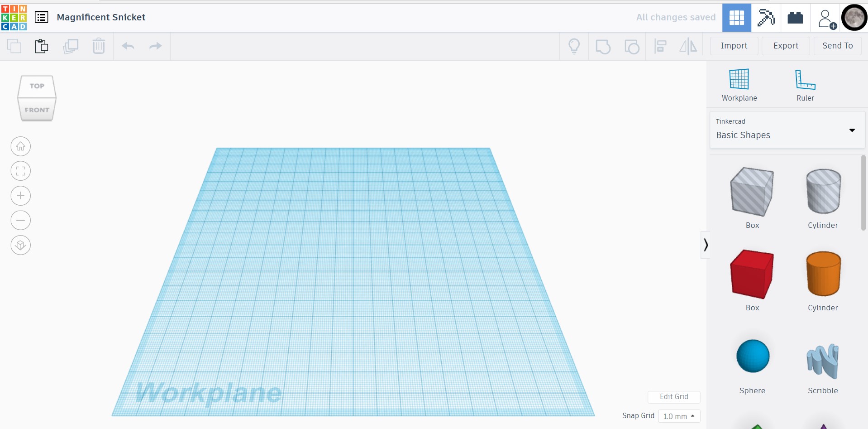
Task: Open the Snap Grid 1.0 mm dropdown
Action: click(x=679, y=416)
